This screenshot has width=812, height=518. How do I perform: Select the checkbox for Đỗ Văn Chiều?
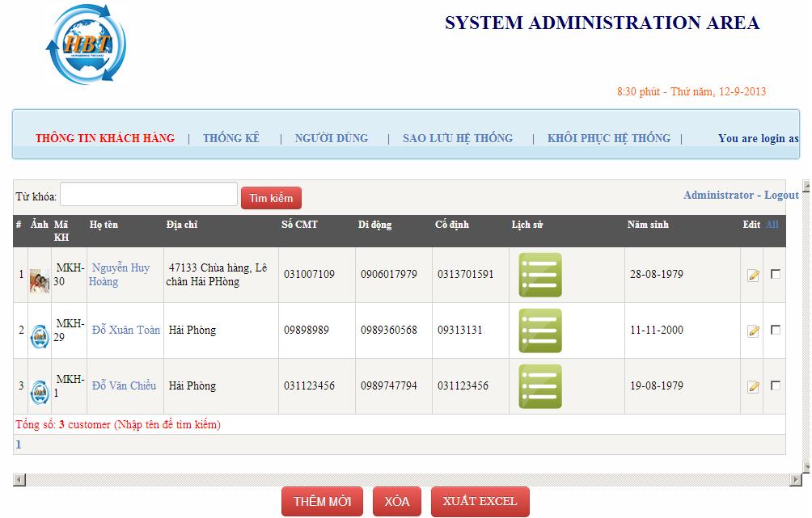click(x=776, y=385)
